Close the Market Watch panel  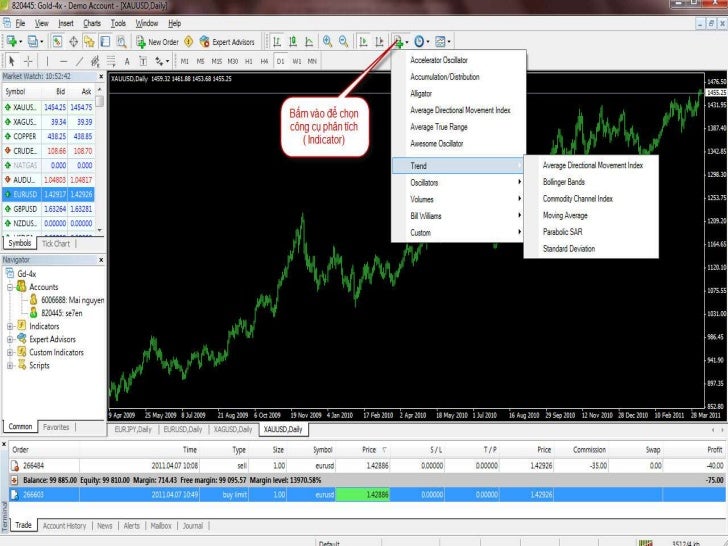tap(101, 76)
